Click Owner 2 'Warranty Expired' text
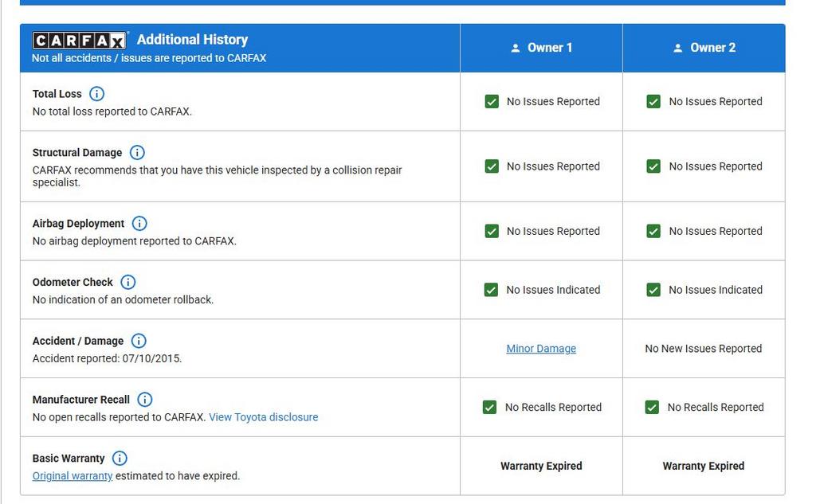 click(x=704, y=466)
